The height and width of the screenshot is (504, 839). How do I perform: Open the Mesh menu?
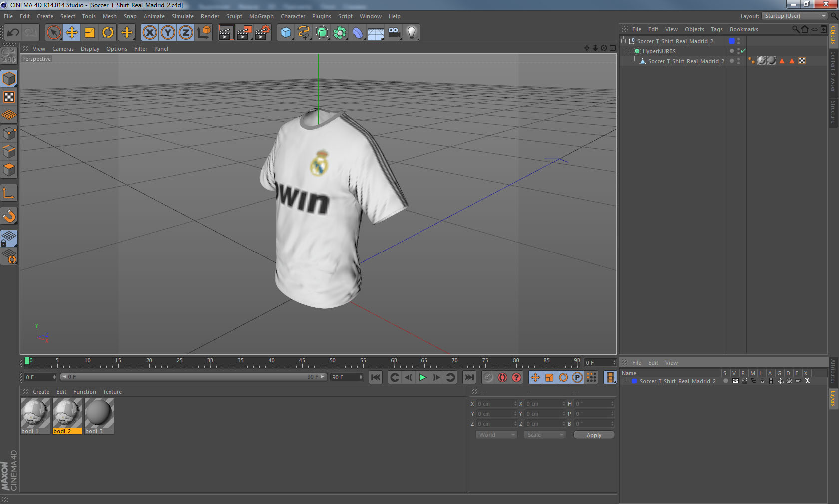pyautogui.click(x=110, y=16)
